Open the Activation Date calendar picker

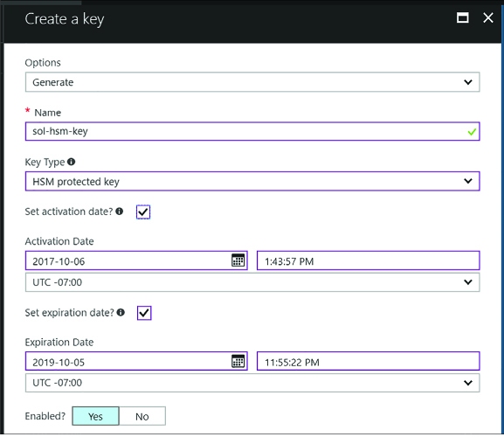pos(238,260)
